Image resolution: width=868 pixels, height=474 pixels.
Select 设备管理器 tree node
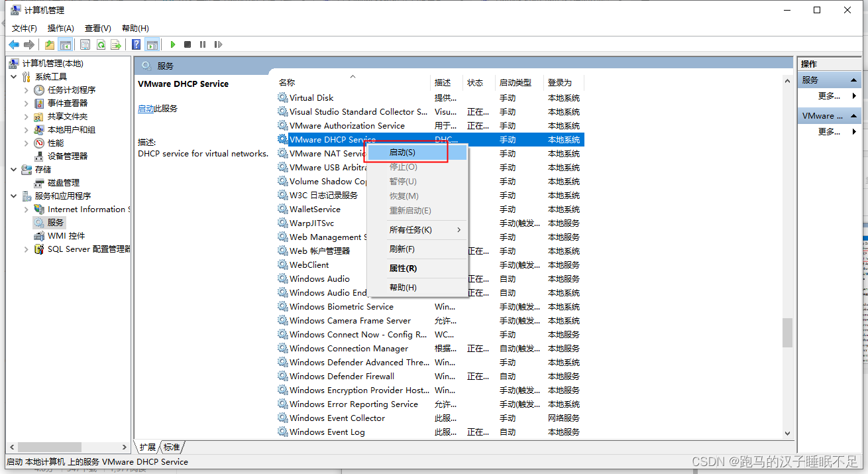coord(68,156)
